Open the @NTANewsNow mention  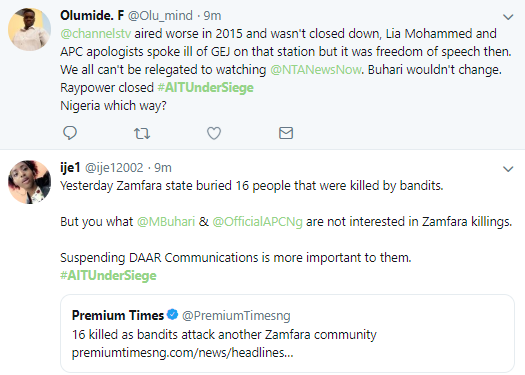pos(316,70)
